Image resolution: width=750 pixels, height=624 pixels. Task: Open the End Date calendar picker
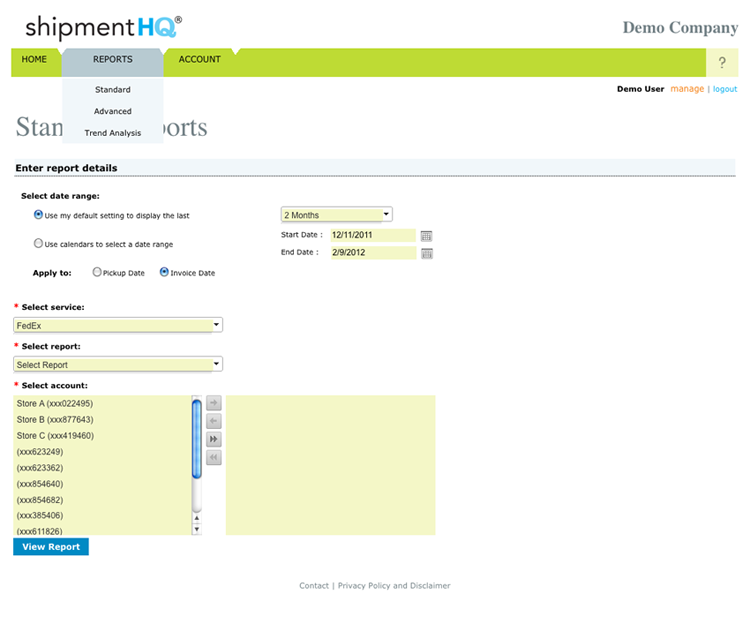[x=427, y=253]
